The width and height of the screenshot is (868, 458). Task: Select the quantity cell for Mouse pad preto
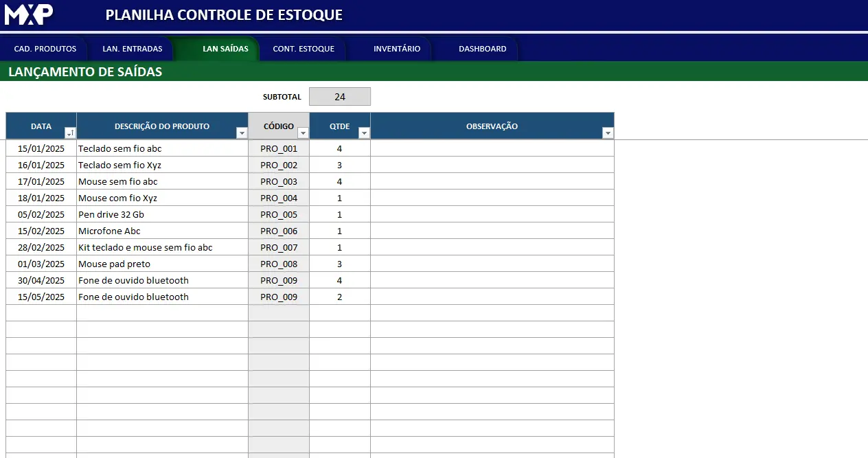click(339, 264)
